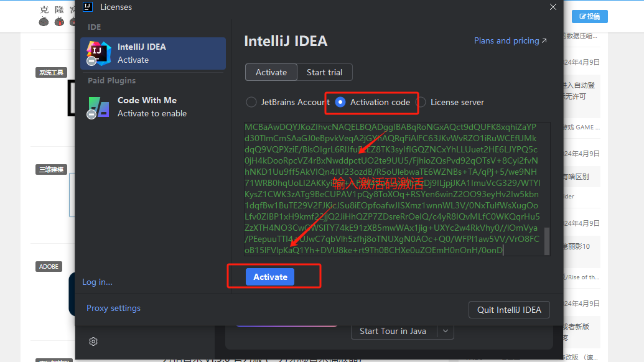644x362 pixels.
Task: Click the Code With Me plugin icon
Action: (x=98, y=108)
